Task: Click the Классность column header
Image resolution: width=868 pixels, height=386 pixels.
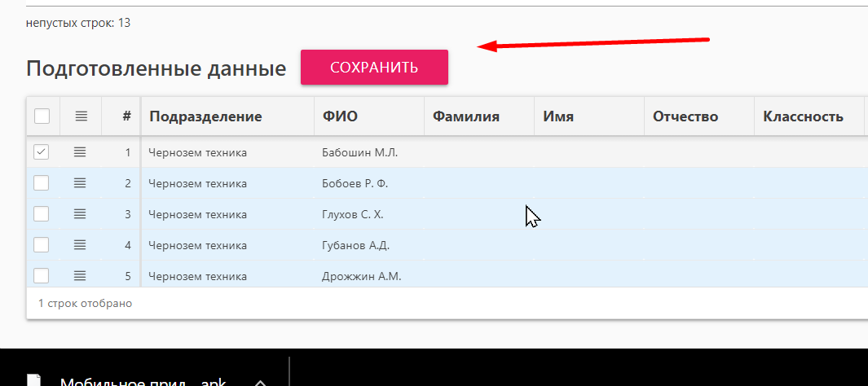Action: pyautogui.click(x=803, y=116)
